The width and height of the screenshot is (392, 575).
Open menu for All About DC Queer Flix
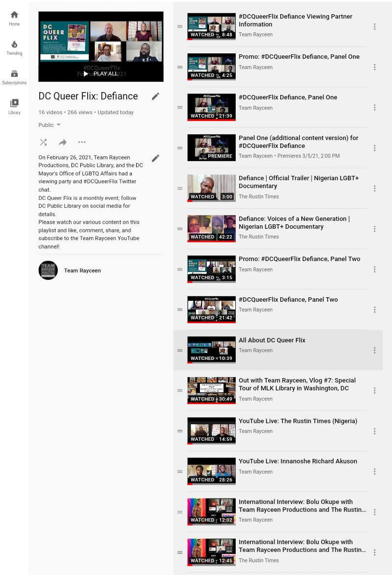374,350
